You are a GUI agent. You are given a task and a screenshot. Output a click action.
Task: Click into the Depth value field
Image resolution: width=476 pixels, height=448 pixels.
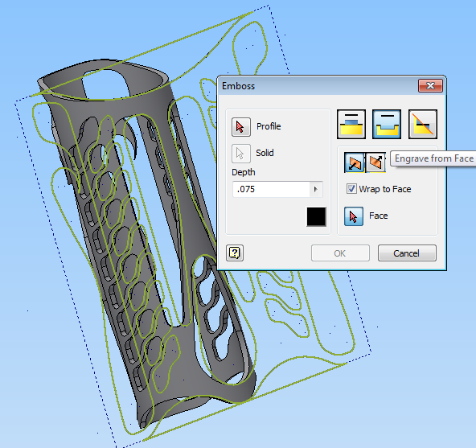tap(271, 190)
